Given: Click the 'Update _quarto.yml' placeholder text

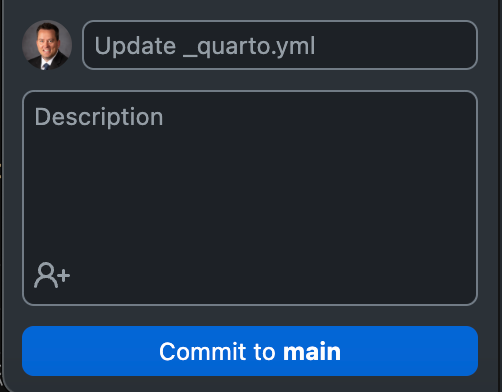Looking at the screenshot, I should (x=205, y=46).
